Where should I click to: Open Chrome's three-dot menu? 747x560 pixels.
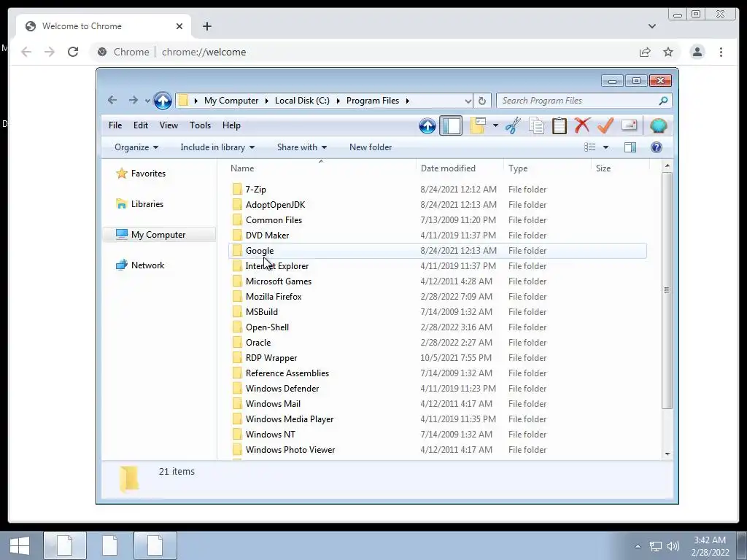[x=721, y=52]
